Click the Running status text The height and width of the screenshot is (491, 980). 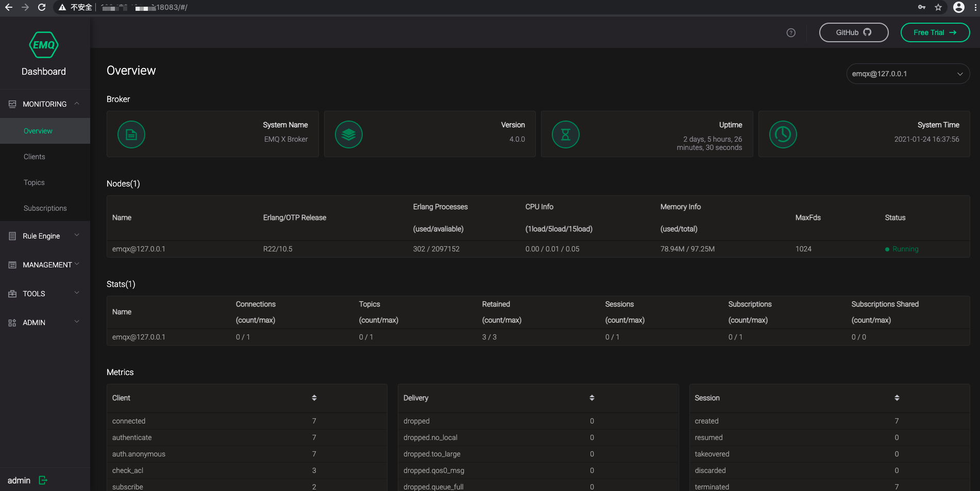point(905,249)
